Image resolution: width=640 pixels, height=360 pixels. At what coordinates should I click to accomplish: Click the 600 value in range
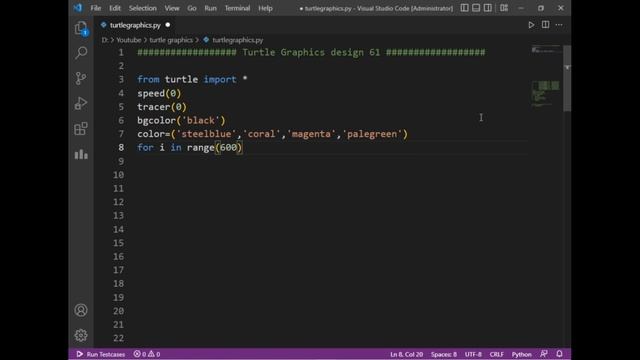pyautogui.click(x=229, y=147)
